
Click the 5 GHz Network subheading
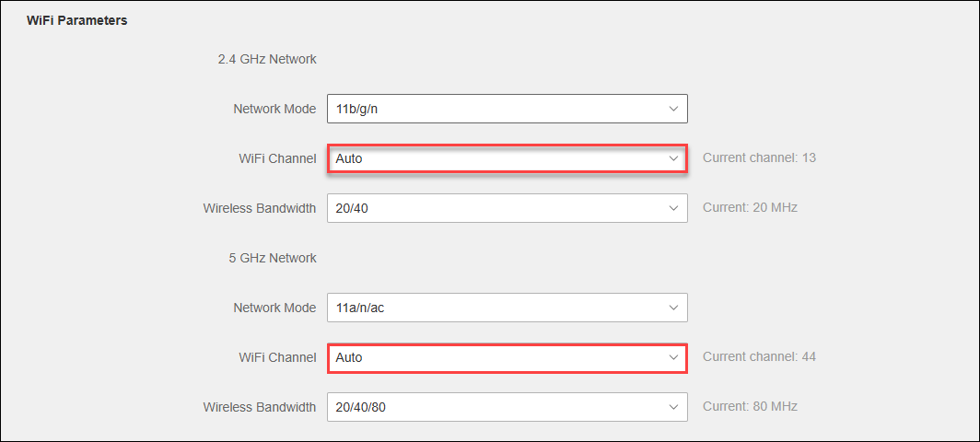point(273,258)
